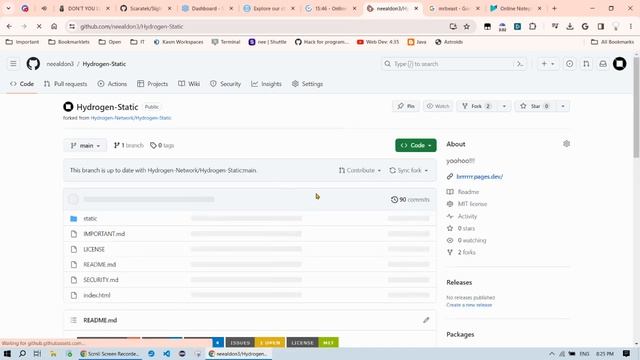The width and height of the screenshot is (640, 360).
Task: Open the notifications inbox icon
Action: pos(603,64)
